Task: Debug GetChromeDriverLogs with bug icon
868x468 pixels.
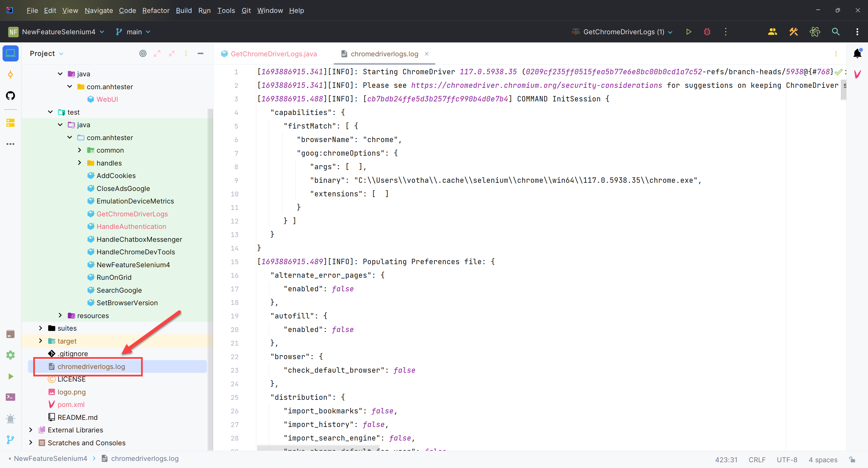Action: point(707,32)
